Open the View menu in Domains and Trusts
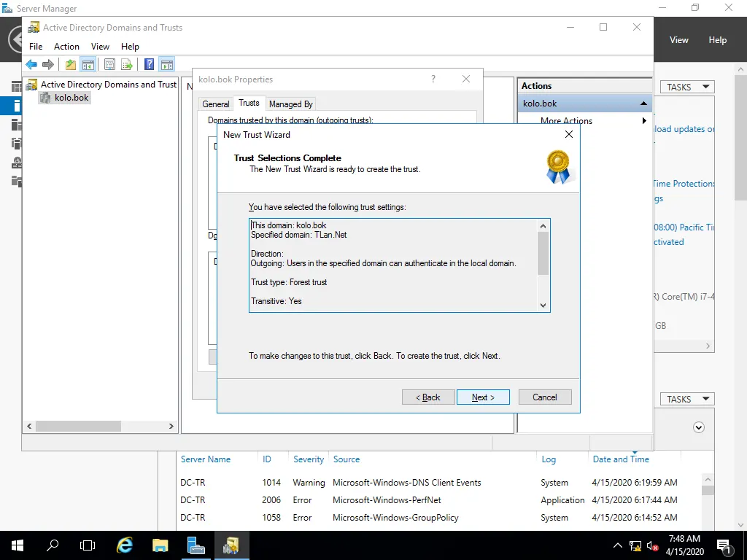The image size is (747, 560). click(100, 46)
